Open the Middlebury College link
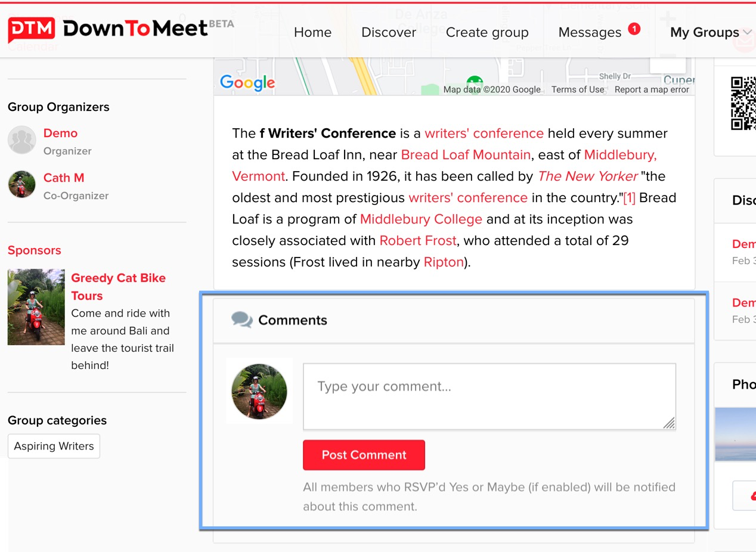 pos(421,219)
